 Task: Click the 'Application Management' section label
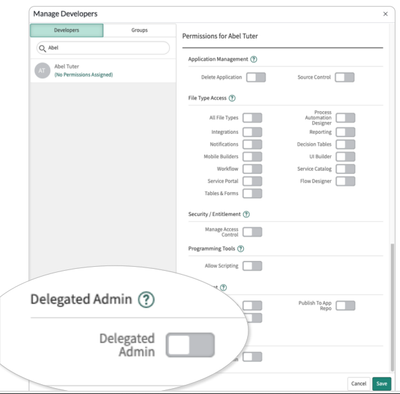[218, 59]
